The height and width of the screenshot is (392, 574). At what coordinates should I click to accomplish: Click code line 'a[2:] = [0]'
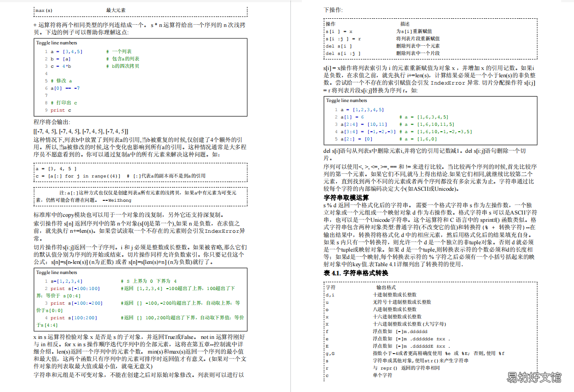click(x=356, y=139)
